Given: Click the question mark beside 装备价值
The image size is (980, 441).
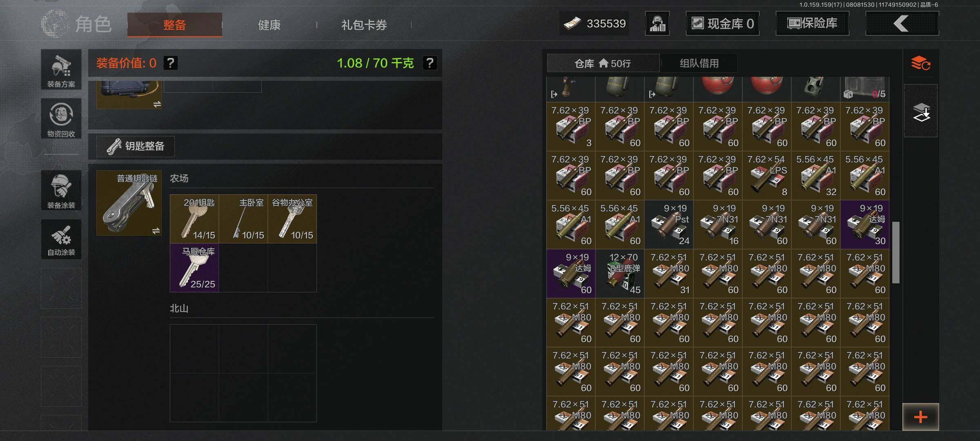Looking at the screenshot, I should coord(170,63).
